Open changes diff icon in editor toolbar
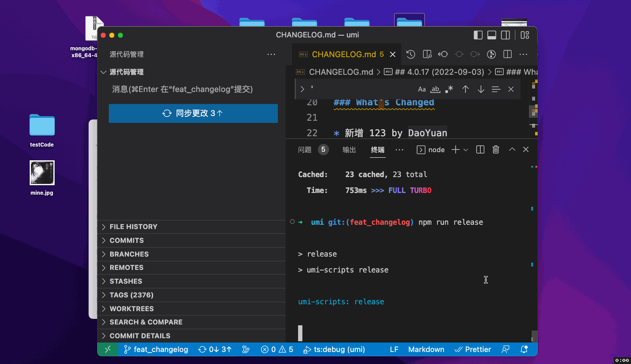The width and height of the screenshot is (631, 364). 427,54
